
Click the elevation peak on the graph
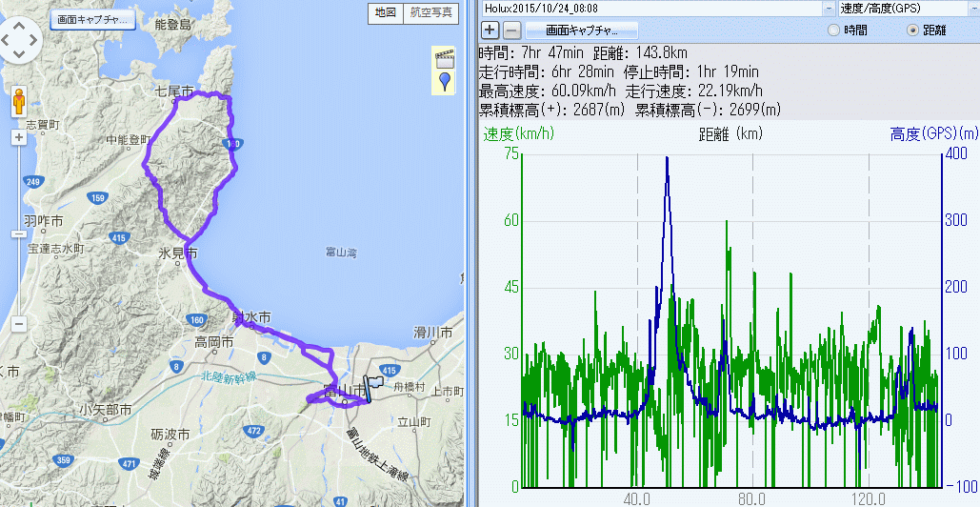pos(667,157)
